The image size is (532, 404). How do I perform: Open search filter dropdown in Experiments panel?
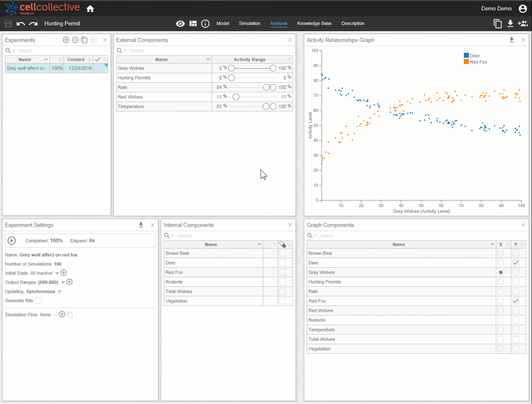[14, 51]
